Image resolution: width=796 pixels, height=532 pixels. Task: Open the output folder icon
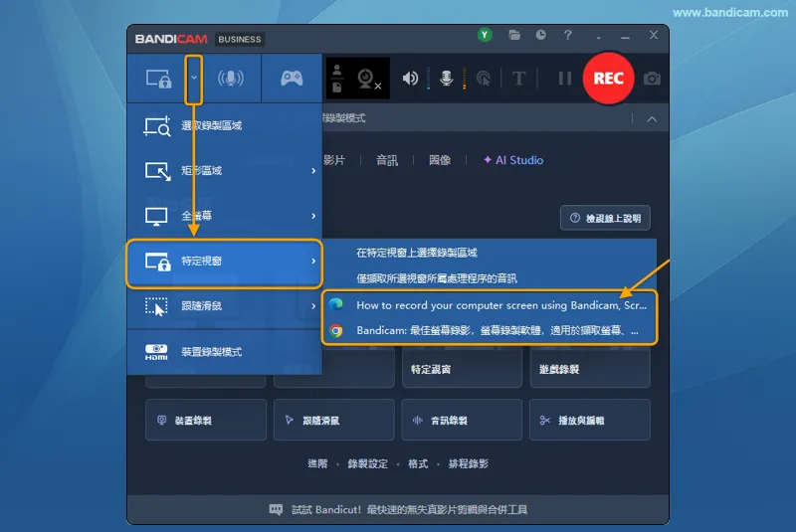tap(514, 35)
